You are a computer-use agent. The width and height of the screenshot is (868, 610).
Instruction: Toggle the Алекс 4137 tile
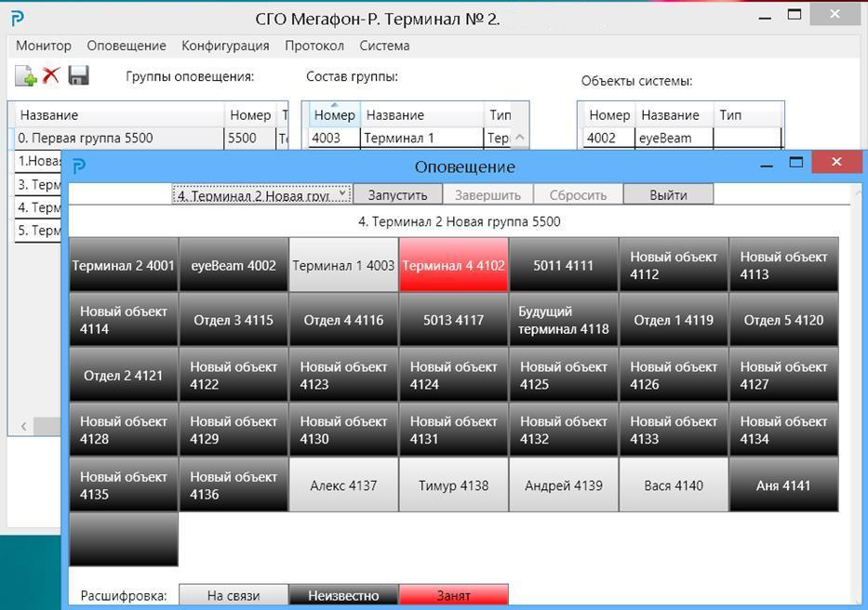343,484
